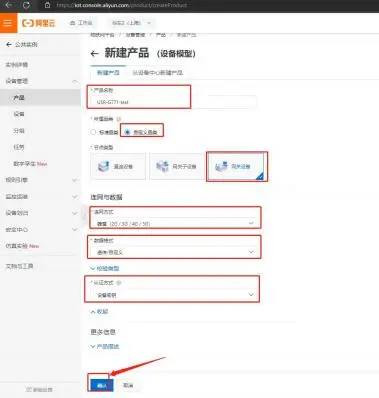Click the lock icon in the address bar
Image resolution: width=379 pixels, height=398 pixels.
[x=48, y=5]
